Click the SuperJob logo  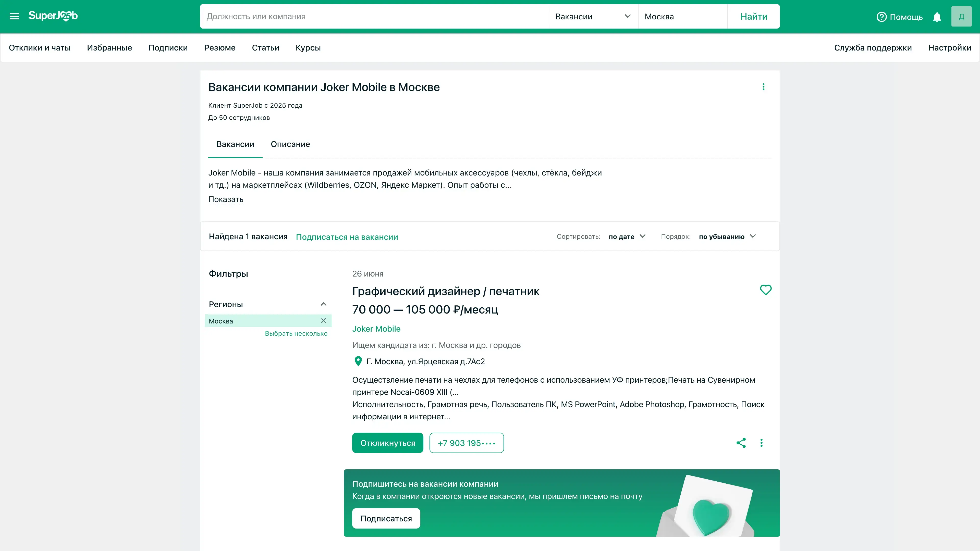53,16
